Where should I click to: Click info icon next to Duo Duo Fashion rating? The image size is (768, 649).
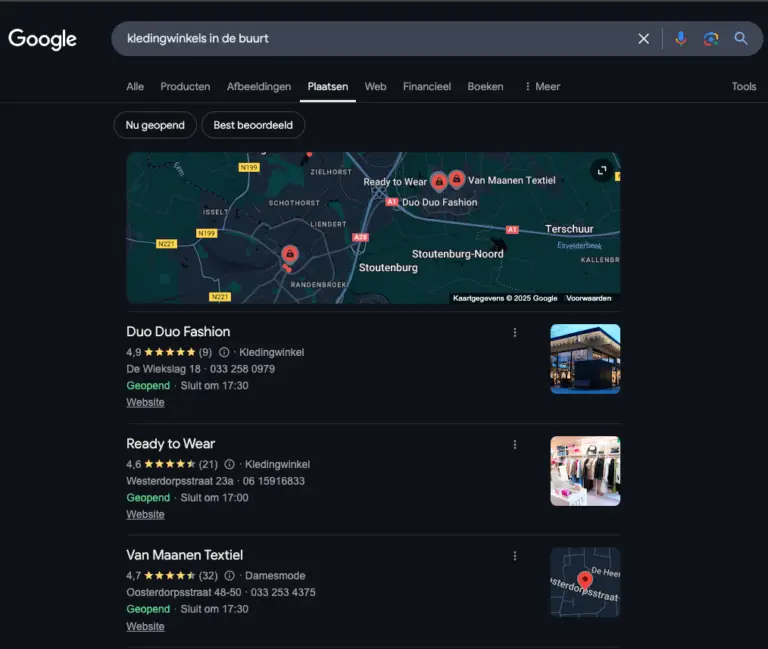224,352
